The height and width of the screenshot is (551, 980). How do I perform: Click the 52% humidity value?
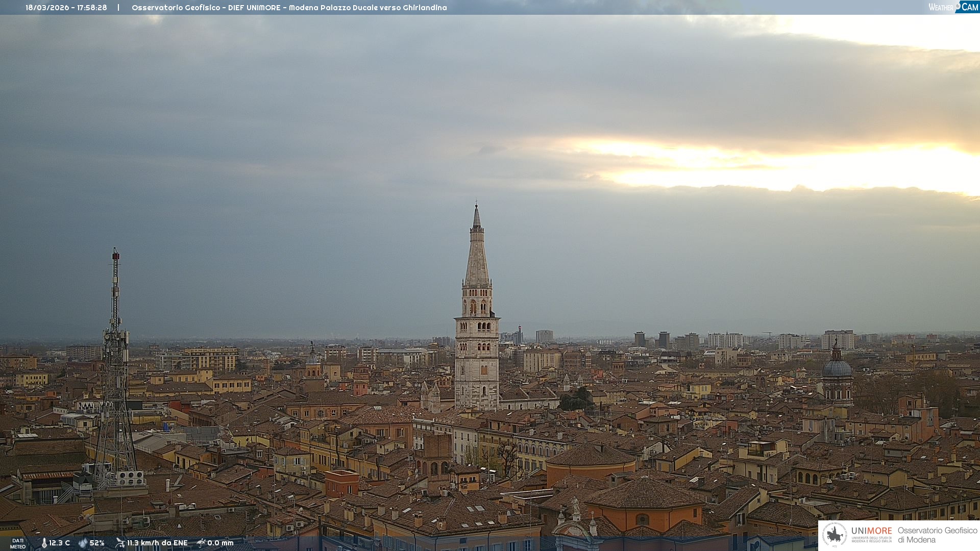click(97, 543)
